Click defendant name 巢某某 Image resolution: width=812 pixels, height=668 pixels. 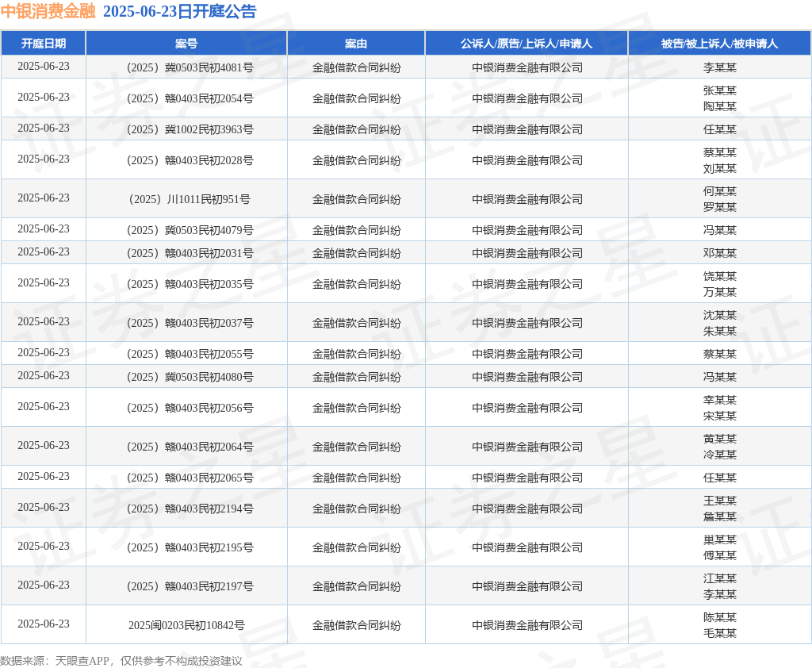720,539
